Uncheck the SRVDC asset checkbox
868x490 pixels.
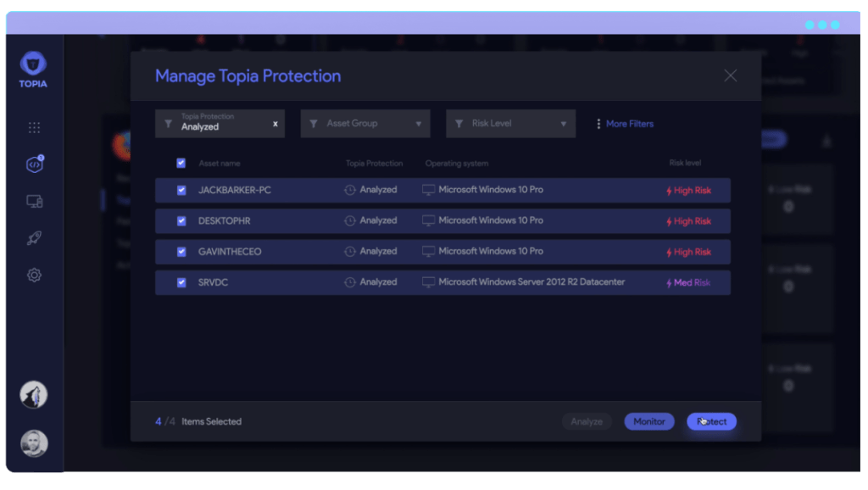(x=181, y=282)
